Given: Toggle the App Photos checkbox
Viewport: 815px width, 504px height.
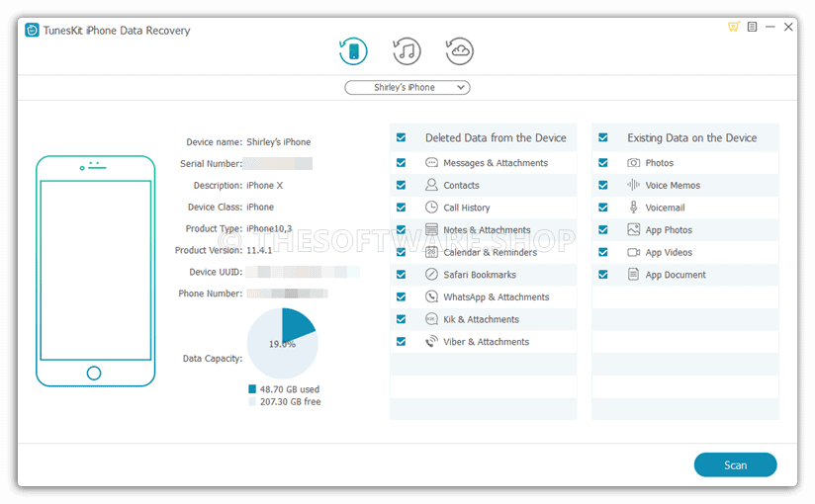Looking at the screenshot, I should tap(603, 229).
